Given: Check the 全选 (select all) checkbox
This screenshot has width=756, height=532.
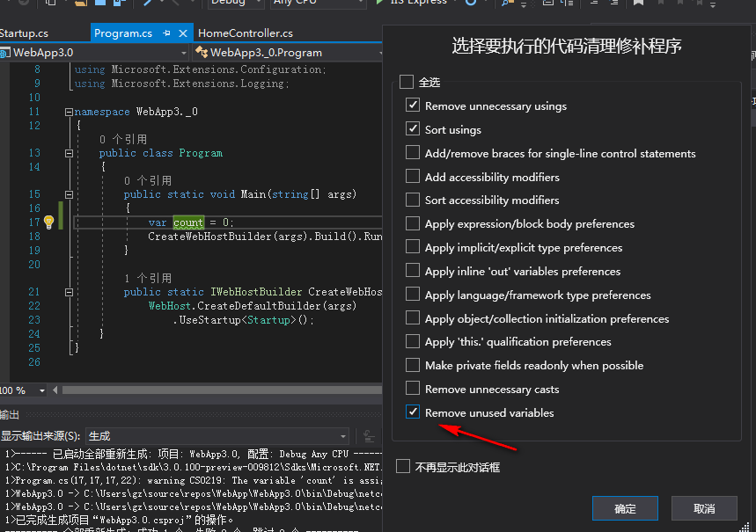Looking at the screenshot, I should [407, 82].
